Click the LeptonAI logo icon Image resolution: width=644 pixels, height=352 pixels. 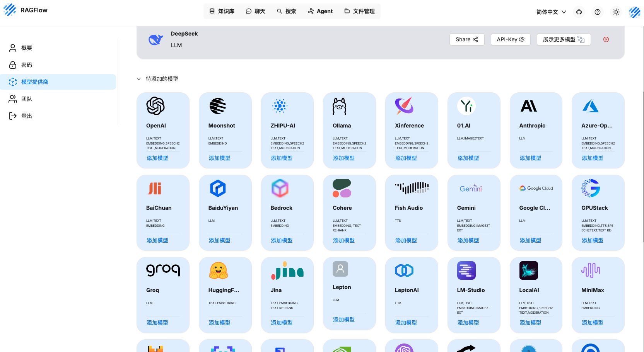tap(404, 270)
